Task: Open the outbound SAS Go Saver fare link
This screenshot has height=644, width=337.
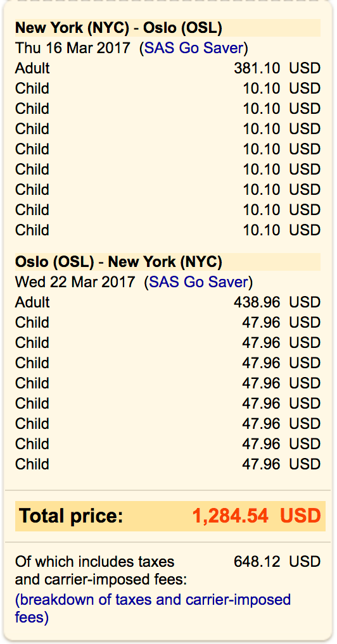Action: 193,48
